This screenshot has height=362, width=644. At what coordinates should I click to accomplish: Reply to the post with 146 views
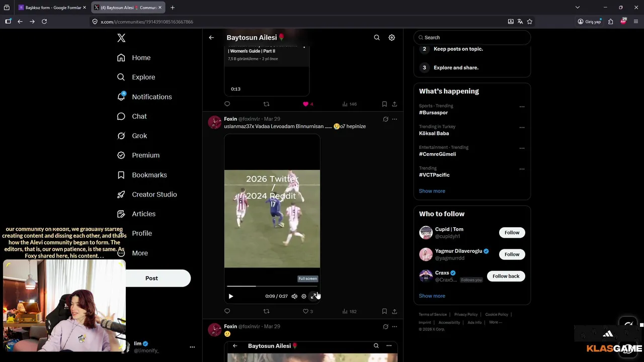[227, 104]
